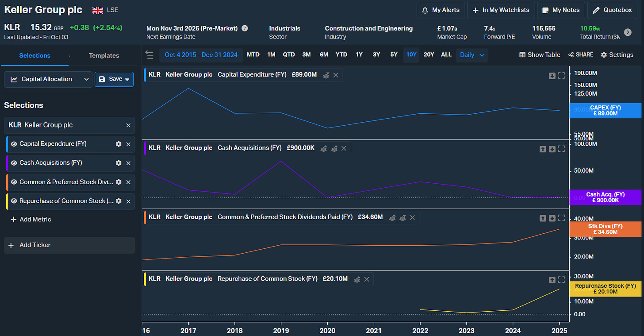Remove KLR Keller Group plc ticker from selections
644x336 pixels.
128,125
